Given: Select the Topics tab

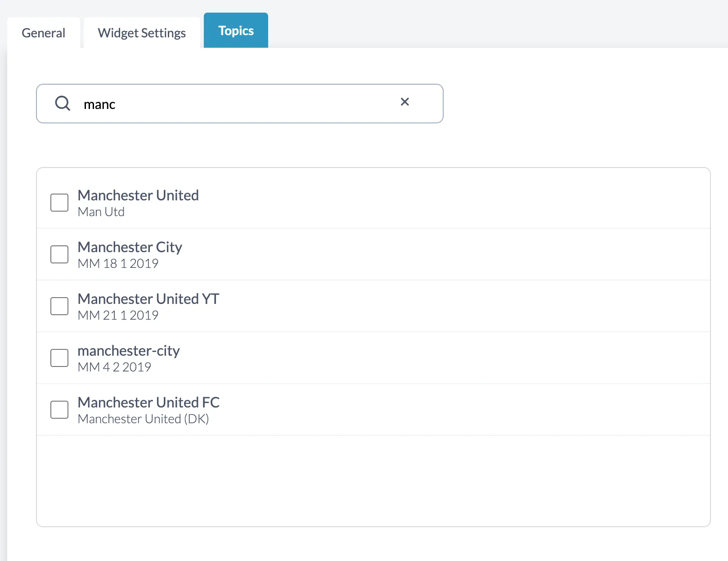Looking at the screenshot, I should pyautogui.click(x=235, y=30).
